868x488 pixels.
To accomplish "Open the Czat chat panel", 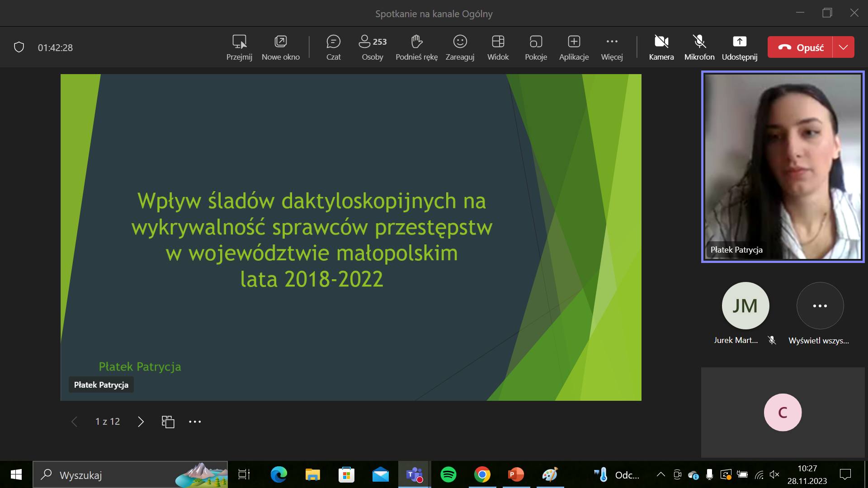I will click(x=333, y=47).
